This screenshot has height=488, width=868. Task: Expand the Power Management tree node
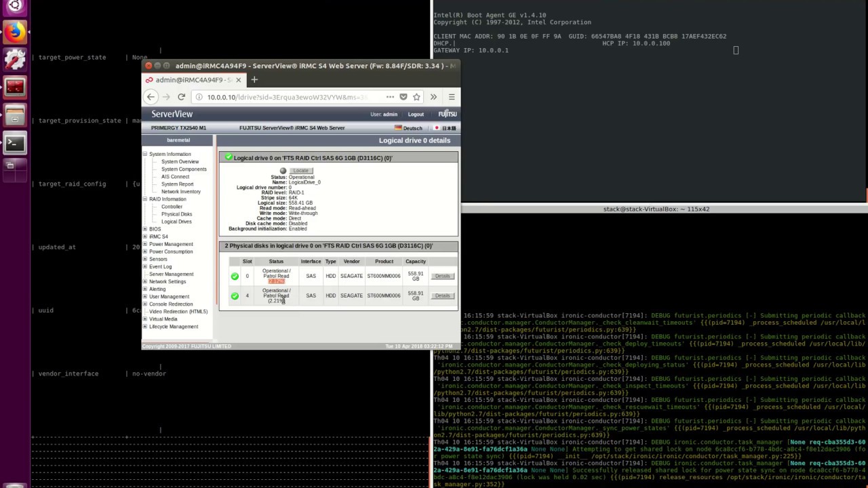144,244
